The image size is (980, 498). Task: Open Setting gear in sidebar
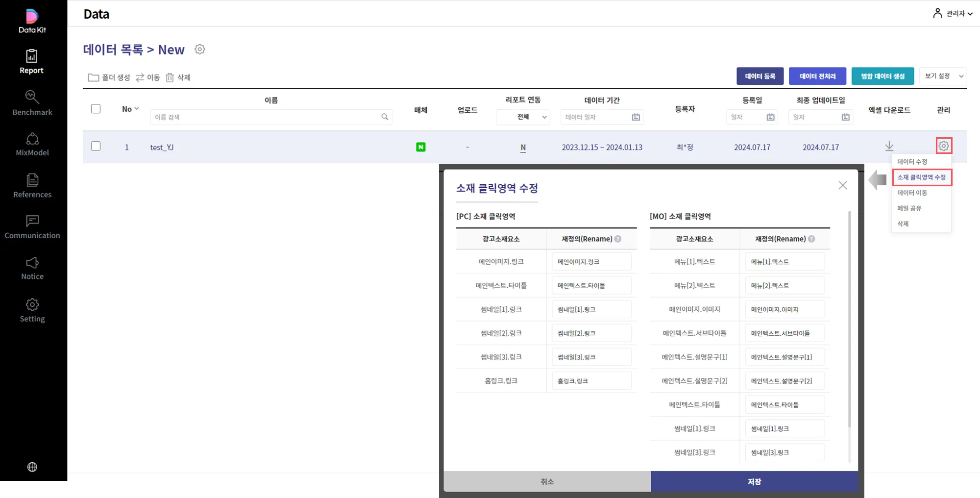tap(32, 304)
